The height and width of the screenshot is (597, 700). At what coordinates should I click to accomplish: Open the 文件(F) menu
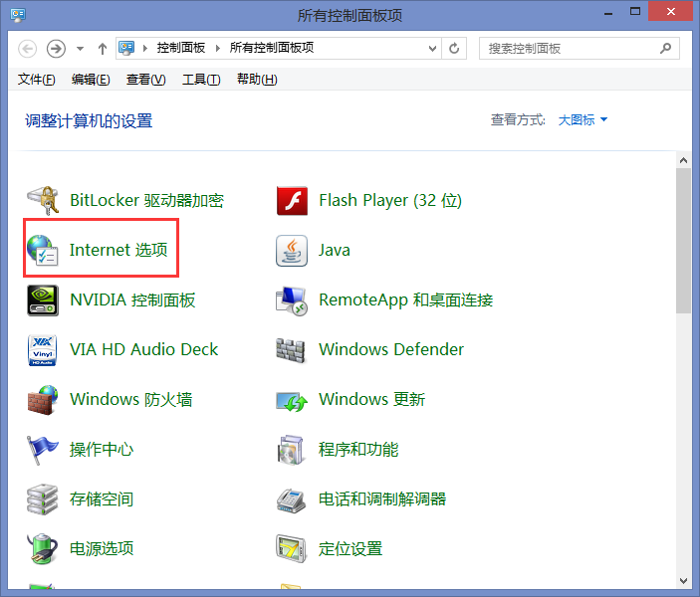36,80
